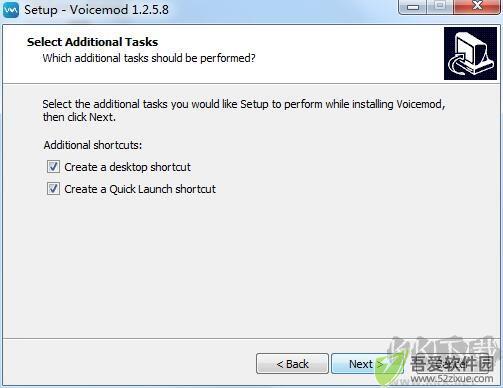
Task: Click the disabled maximize window button
Action: tap(440, 7)
